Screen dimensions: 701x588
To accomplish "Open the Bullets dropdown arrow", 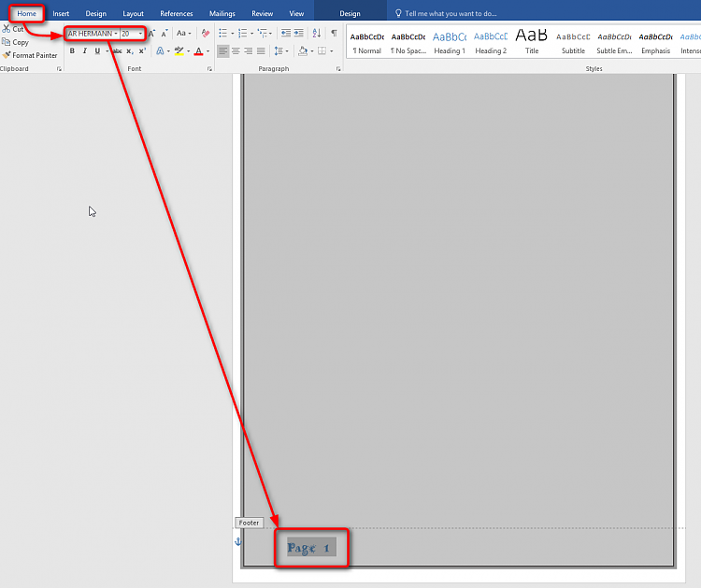I will click(233, 34).
